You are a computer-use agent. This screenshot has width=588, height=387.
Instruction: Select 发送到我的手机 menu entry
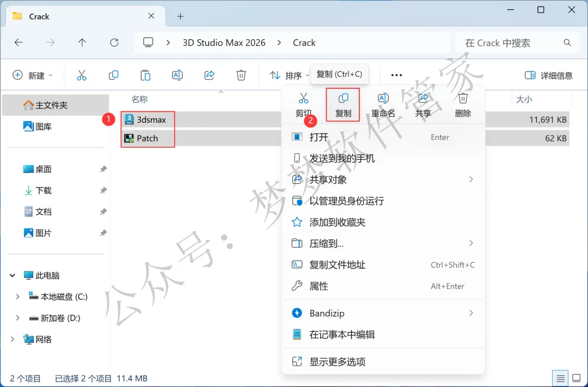[383, 159]
